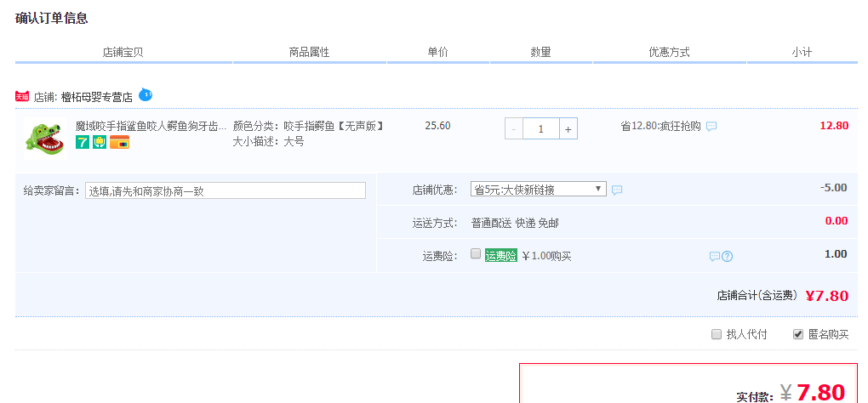Open comment bubble in the 运费险 row
This screenshot has width=868, height=403.
715,257
